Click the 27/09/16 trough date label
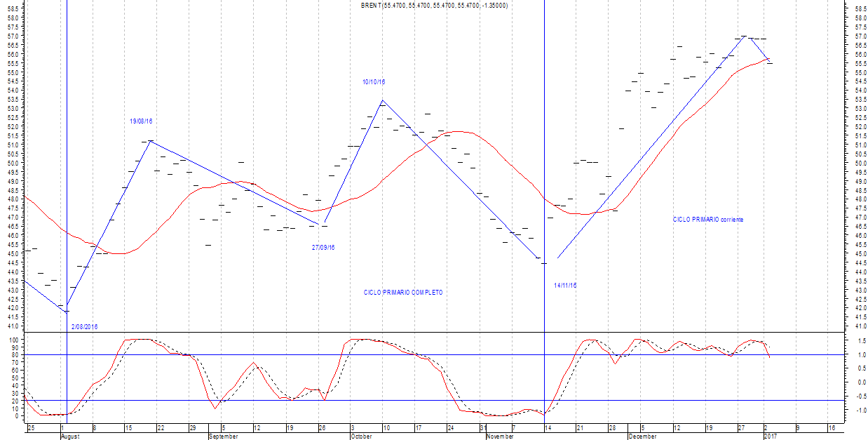The image size is (868, 440). (x=323, y=247)
